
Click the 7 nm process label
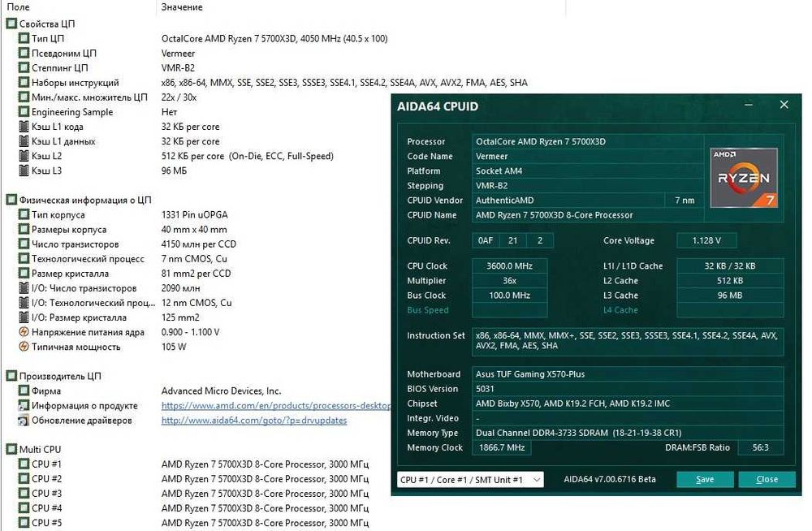click(685, 201)
